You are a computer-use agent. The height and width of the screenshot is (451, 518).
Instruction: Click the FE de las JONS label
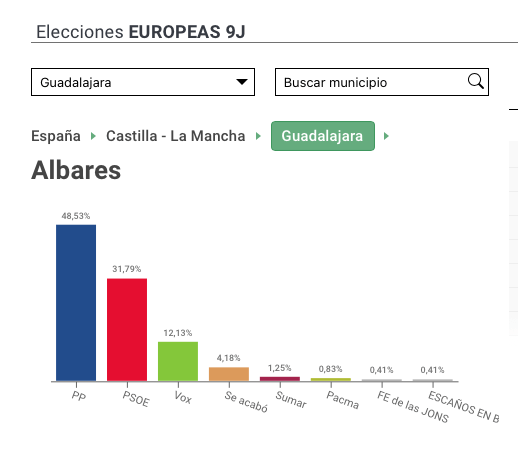pyautogui.click(x=413, y=407)
